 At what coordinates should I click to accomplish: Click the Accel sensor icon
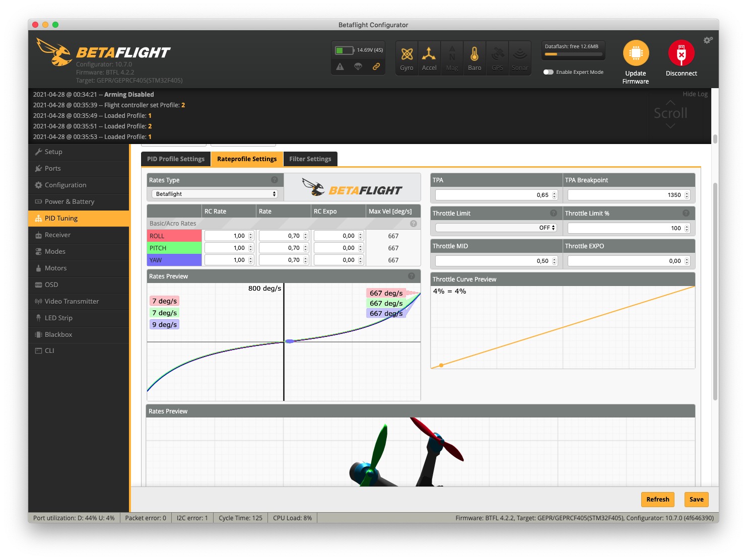429,58
